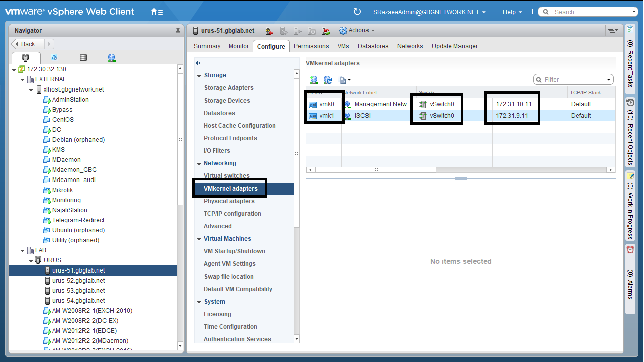Open Virtual switches settings
644x362 pixels.
click(226, 176)
